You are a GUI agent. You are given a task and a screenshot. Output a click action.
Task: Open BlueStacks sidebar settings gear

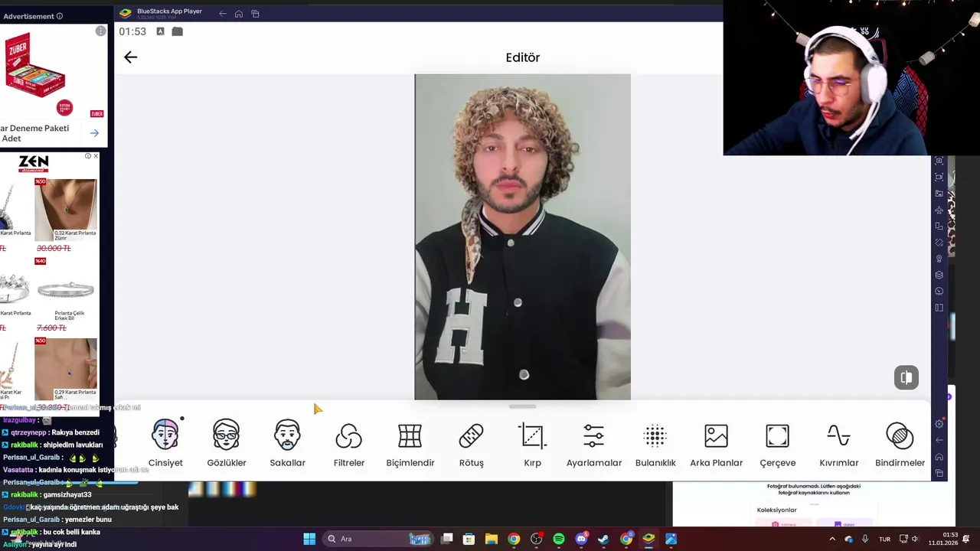point(939,424)
